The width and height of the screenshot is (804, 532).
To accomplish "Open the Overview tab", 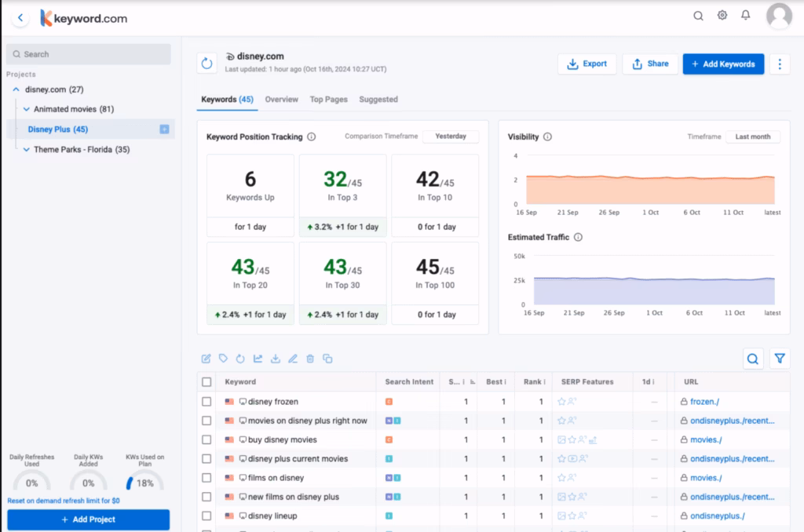I will 281,100.
